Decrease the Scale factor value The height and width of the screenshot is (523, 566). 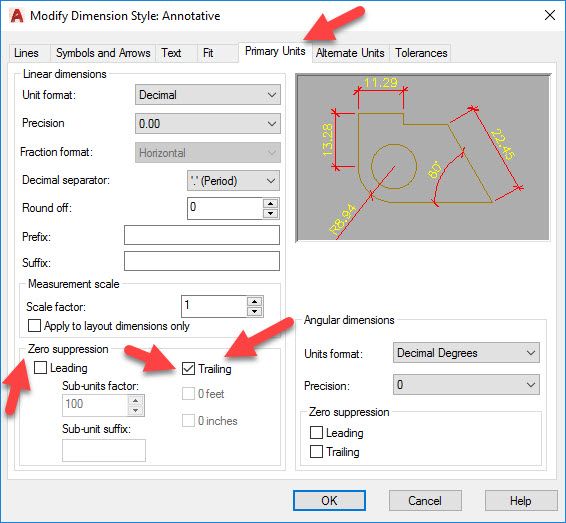point(255,311)
